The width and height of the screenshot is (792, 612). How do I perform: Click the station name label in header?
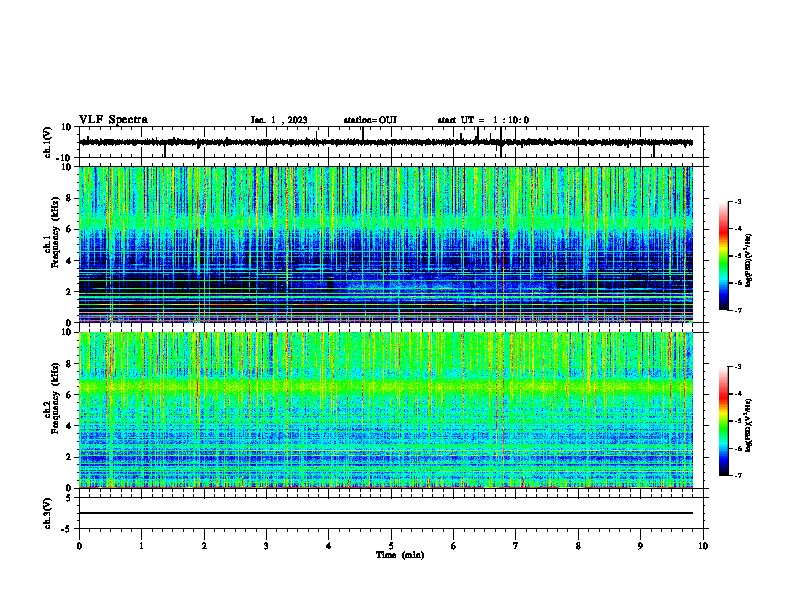point(370,120)
